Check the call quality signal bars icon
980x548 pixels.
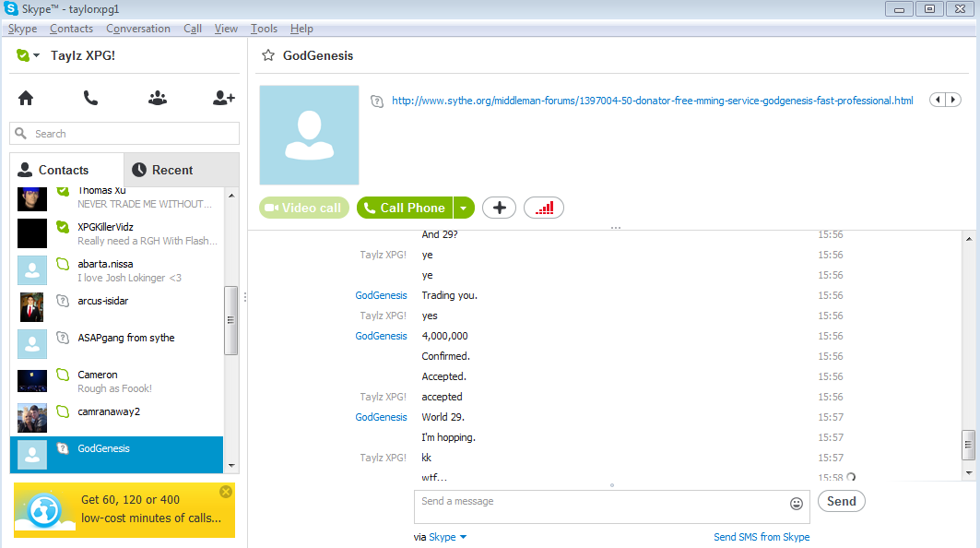coord(544,208)
